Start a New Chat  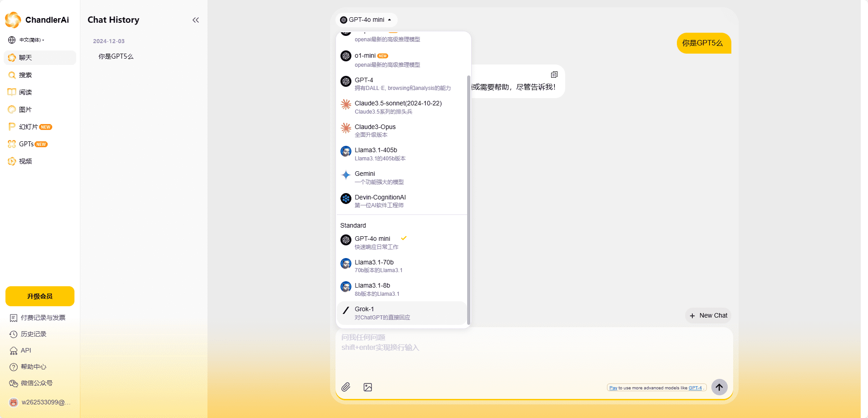point(708,316)
